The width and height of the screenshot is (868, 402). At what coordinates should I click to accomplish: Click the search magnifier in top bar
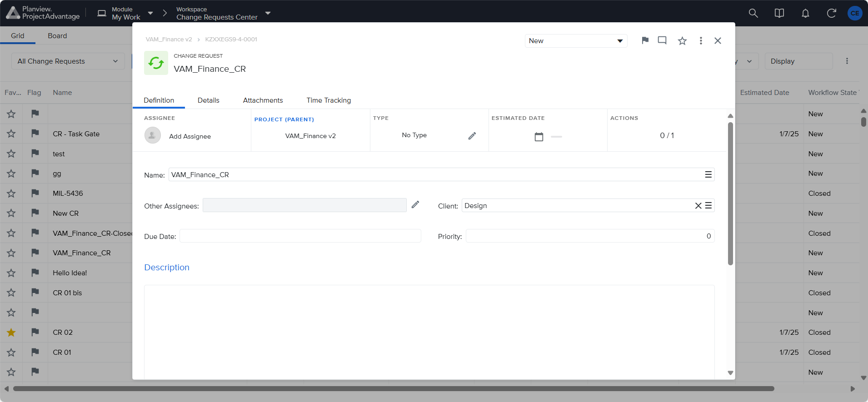753,13
